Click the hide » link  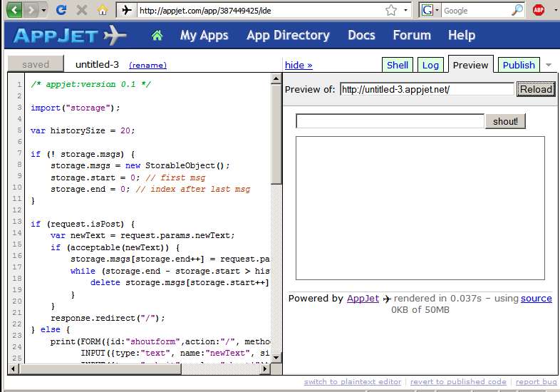(299, 65)
